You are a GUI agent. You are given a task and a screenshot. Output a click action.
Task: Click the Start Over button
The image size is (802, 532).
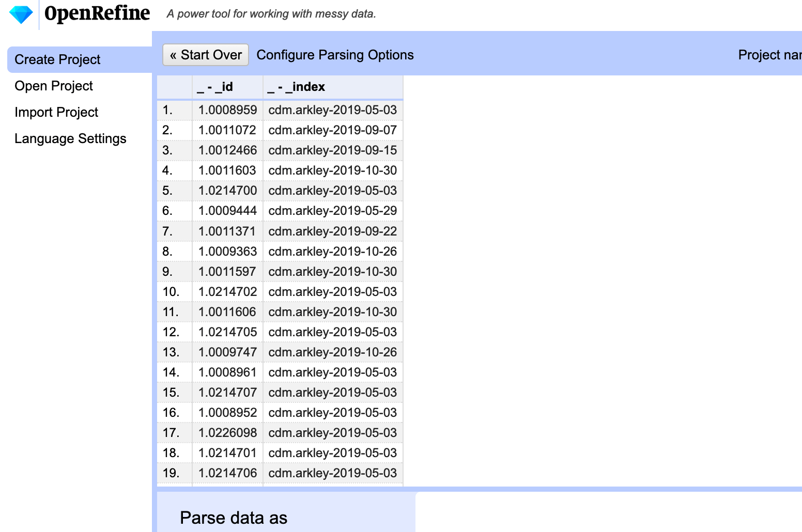coord(206,55)
